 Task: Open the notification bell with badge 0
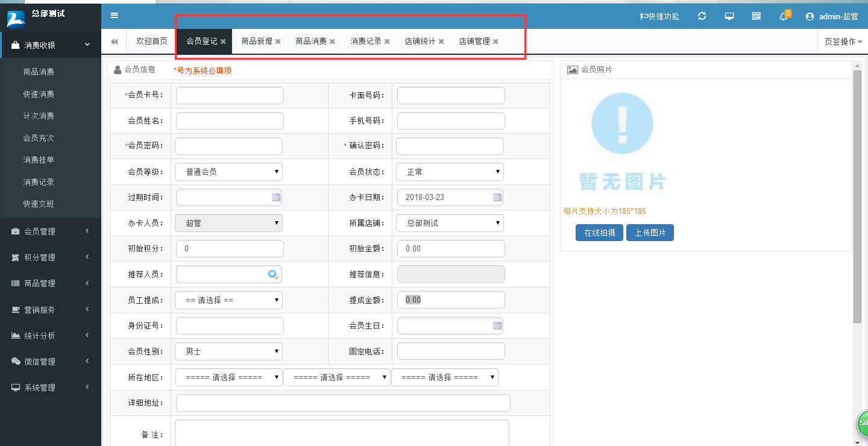pos(782,17)
